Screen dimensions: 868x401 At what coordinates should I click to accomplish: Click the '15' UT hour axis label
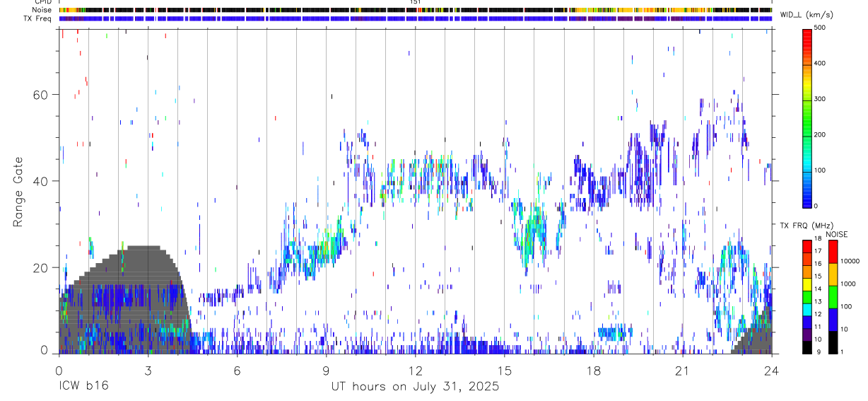pyautogui.click(x=504, y=371)
